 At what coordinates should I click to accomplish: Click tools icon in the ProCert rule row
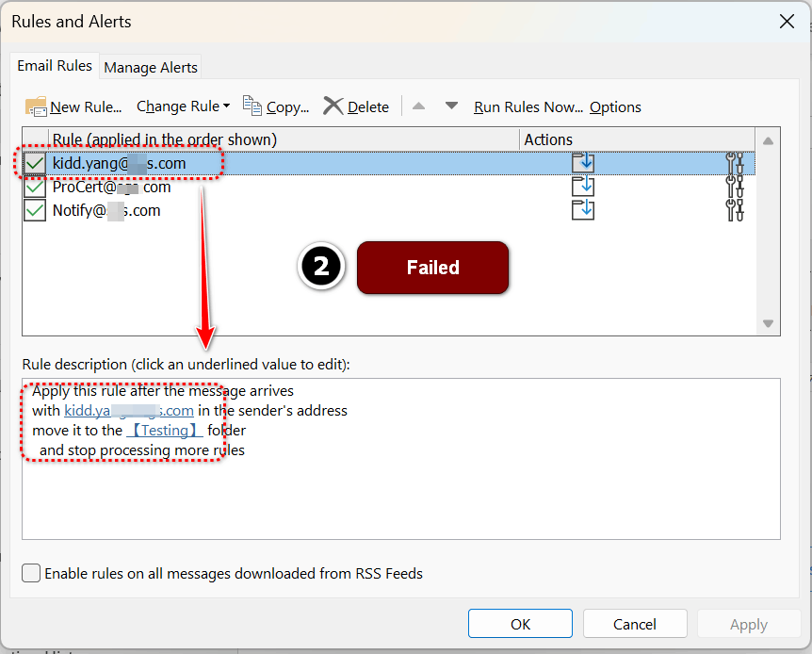[735, 187]
